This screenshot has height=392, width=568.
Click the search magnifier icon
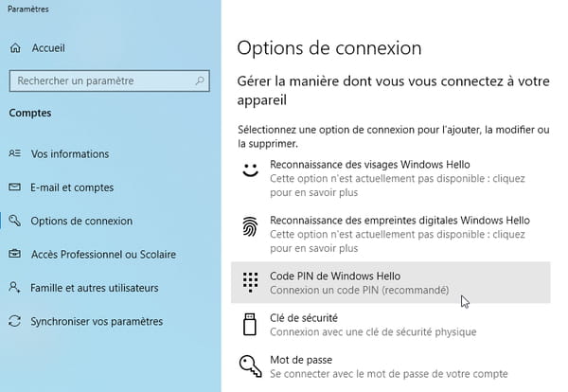(200, 80)
